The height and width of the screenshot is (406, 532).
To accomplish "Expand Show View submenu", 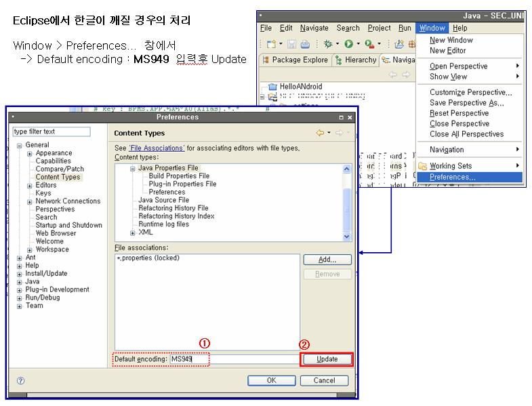I will pyautogui.click(x=470, y=77).
